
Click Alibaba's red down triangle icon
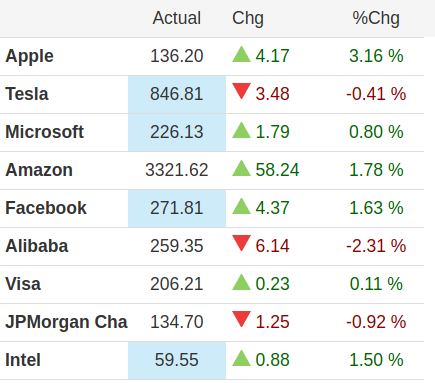click(241, 244)
